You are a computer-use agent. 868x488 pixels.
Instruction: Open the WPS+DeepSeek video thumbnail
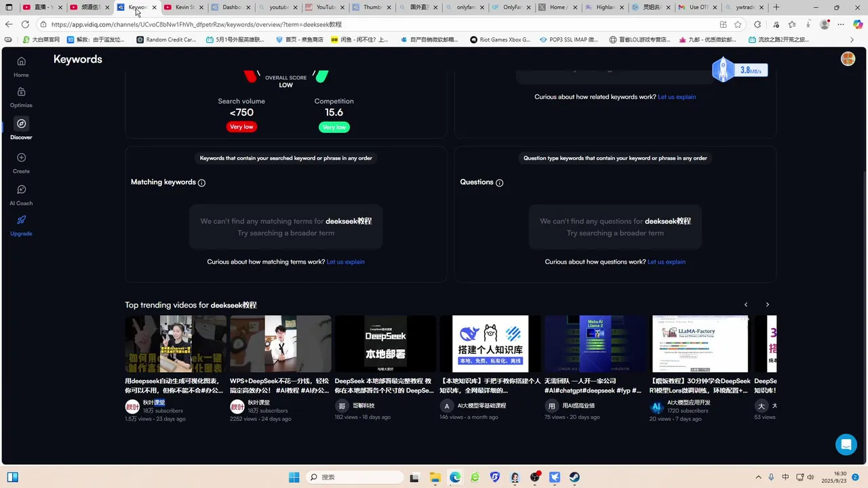281,344
